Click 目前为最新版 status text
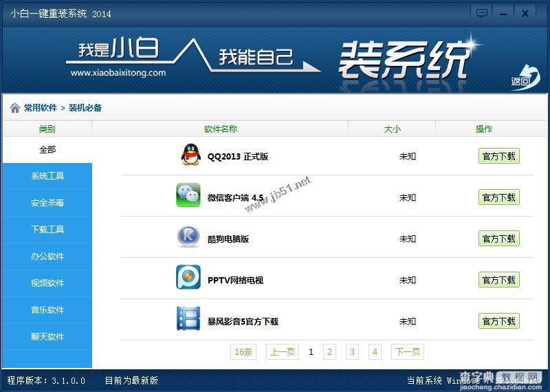This screenshot has height=392, width=550. pos(131,380)
